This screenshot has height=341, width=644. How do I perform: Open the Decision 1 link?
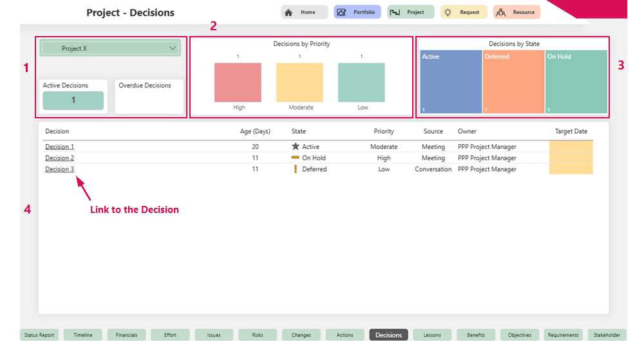[x=59, y=147]
